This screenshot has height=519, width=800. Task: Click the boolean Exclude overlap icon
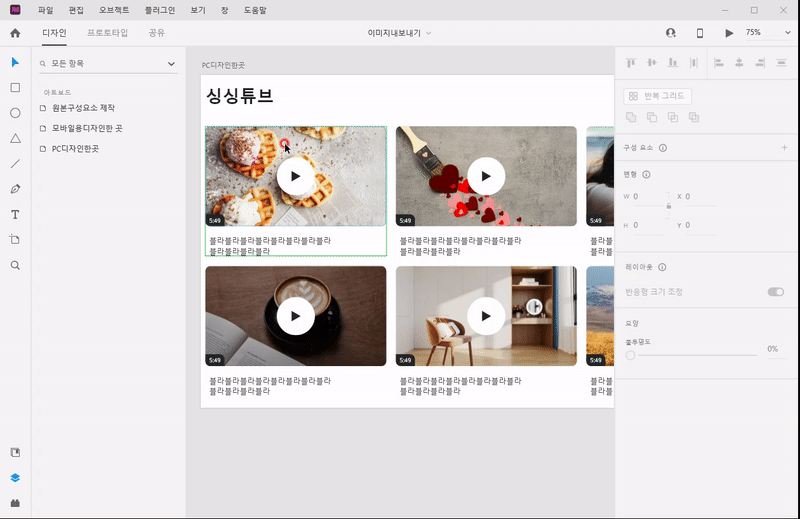pyautogui.click(x=694, y=117)
